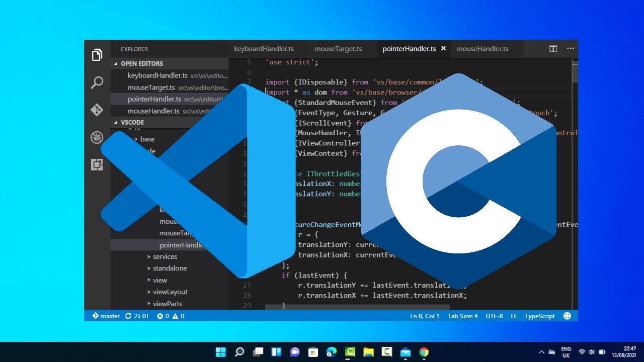
Task: Open the Mail app from the taskbar
Action: pos(406,352)
